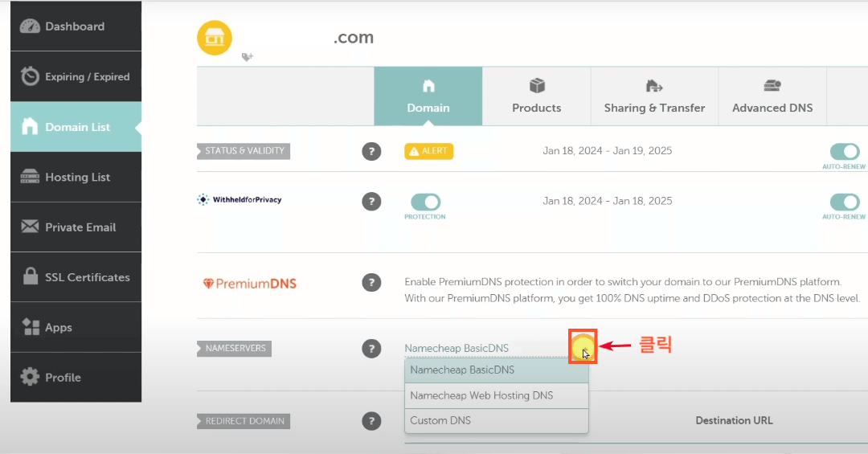Image resolution: width=868 pixels, height=454 pixels.
Task: Click the yellow storefront domain icon
Action: pyautogui.click(x=215, y=38)
